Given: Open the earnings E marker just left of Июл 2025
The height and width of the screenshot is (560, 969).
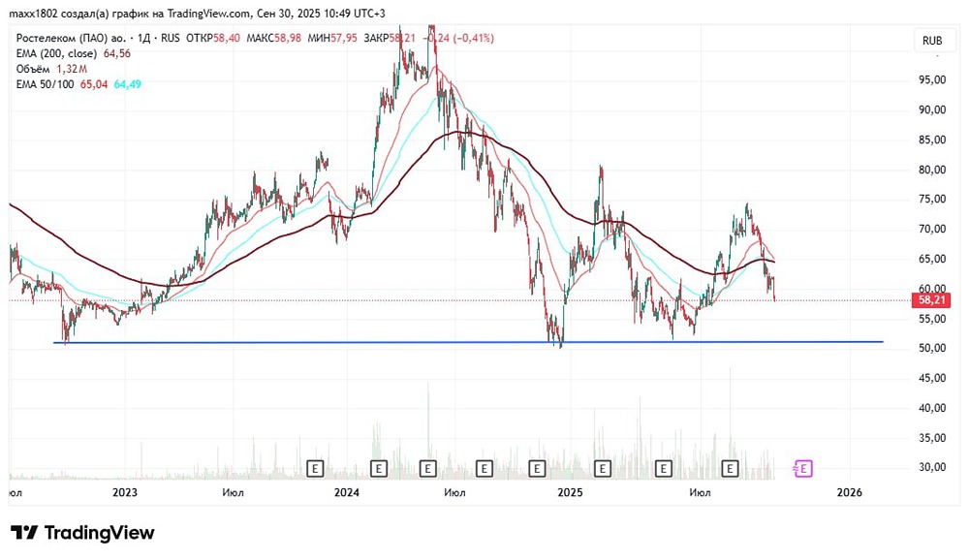Looking at the screenshot, I should [663, 469].
